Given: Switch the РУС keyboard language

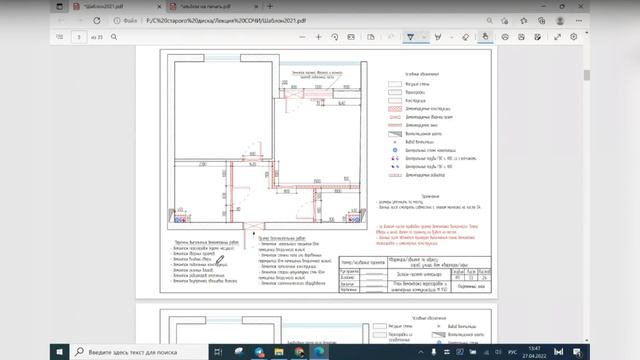Looking at the screenshot, I should click(513, 352).
